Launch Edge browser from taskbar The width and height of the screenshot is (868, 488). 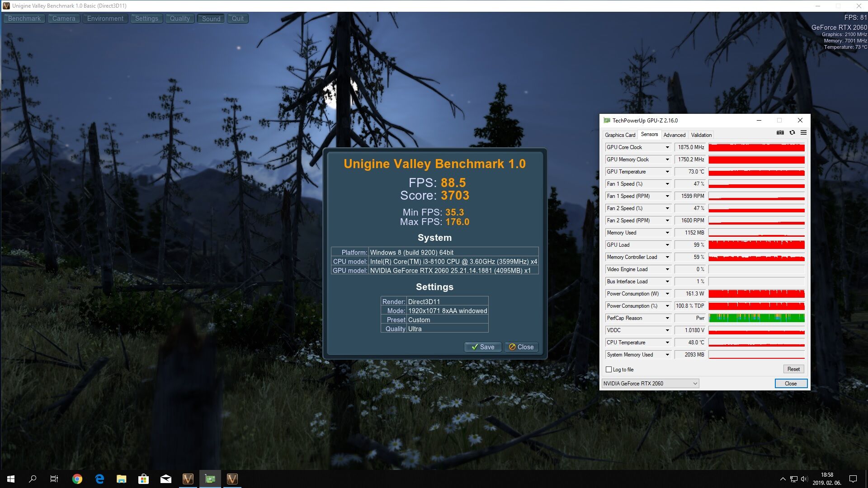(x=99, y=479)
